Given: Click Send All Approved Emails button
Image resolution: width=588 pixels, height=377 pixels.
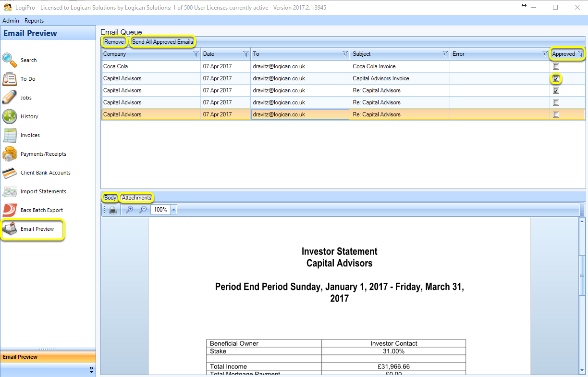Looking at the screenshot, I should click(x=162, y=42).
